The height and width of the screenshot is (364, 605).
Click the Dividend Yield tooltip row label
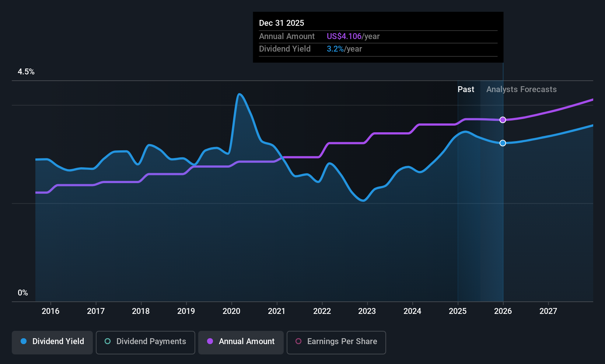pos(285,49)
